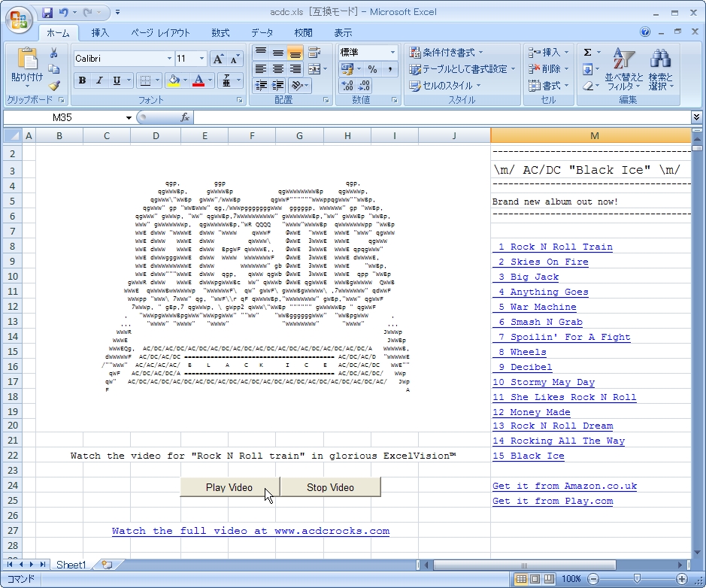Click the Play Video button

tap(229, 487)
